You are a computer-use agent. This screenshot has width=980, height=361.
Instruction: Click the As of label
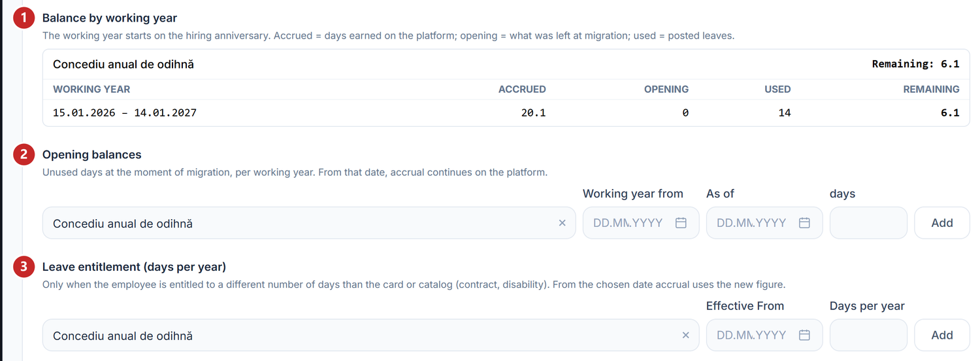point(720,194)
